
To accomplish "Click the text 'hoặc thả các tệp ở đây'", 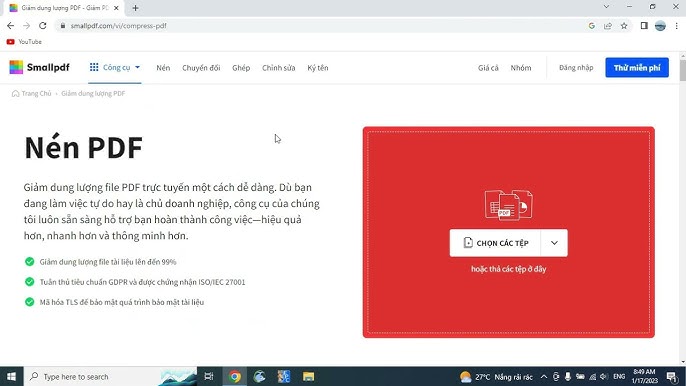I will tap(508, 269).
